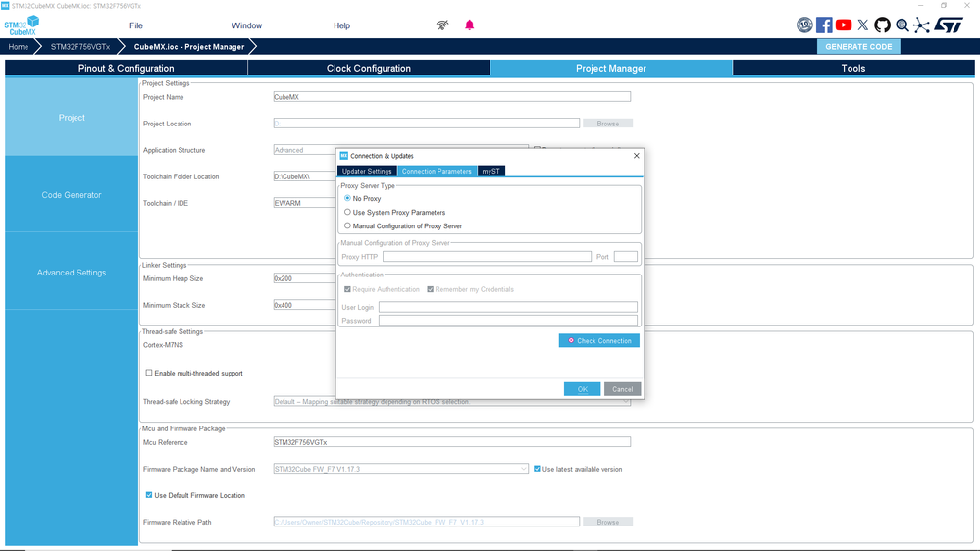Open the Window menu
Viewport: 980px width, 551px height.
[x=247, y=25]
